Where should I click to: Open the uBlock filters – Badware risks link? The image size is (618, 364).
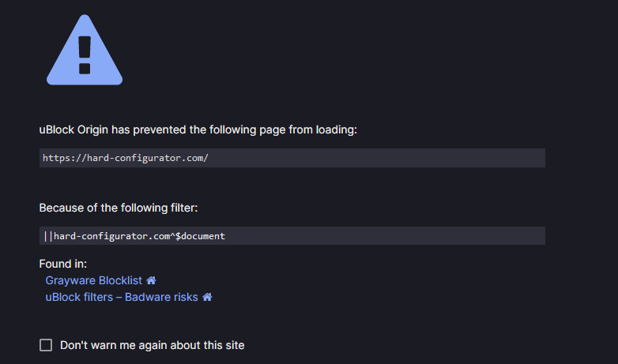(x=122, y=297)
